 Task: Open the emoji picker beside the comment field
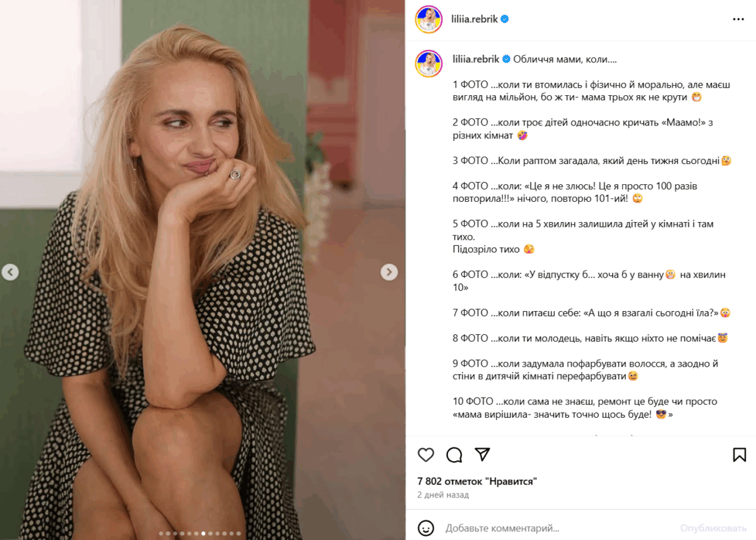tap(426, 528)
